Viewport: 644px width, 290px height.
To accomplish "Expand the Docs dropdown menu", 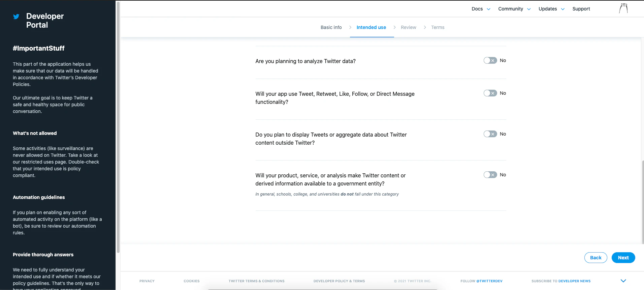I will 481,9.
